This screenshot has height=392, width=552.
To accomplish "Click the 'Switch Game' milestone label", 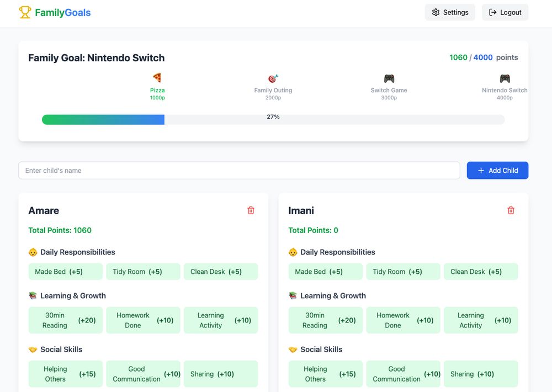I will point(389,90).
